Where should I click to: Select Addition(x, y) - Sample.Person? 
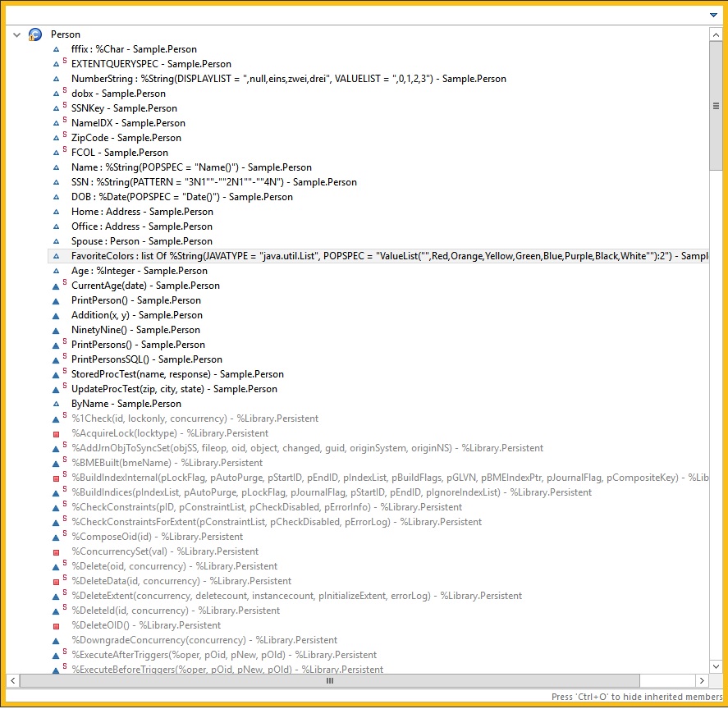137,315
